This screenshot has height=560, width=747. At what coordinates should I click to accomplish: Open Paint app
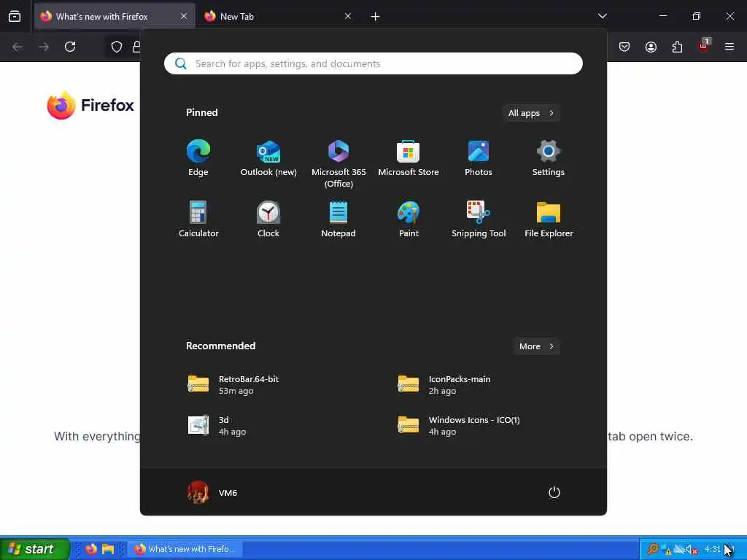point(409,219)
